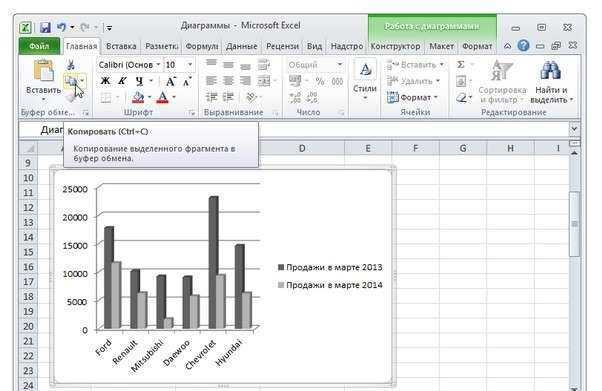
Task: Apply red font color with the A icon
Action: (x=163, y=98)
